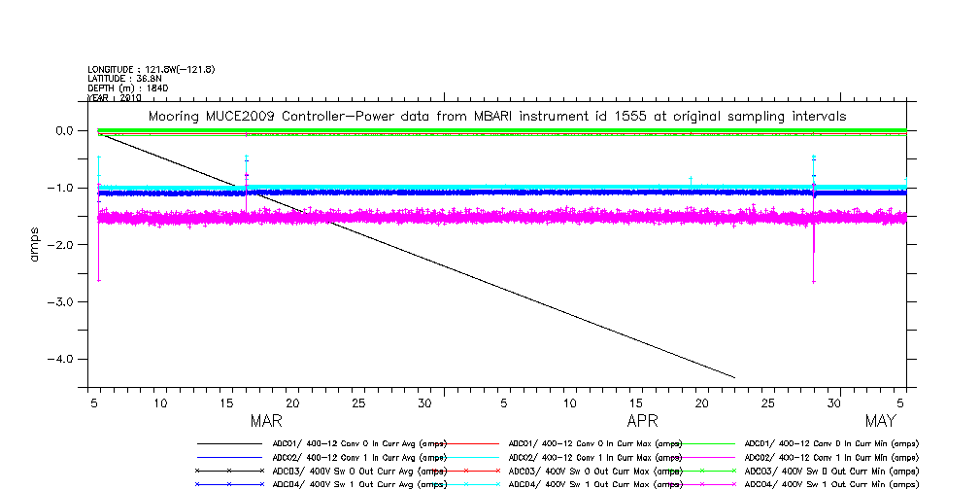The image size is (980, 490).
Task: Pick the ADC02 Conv 1 In Curr Min legend label
Action: point(830,457)
